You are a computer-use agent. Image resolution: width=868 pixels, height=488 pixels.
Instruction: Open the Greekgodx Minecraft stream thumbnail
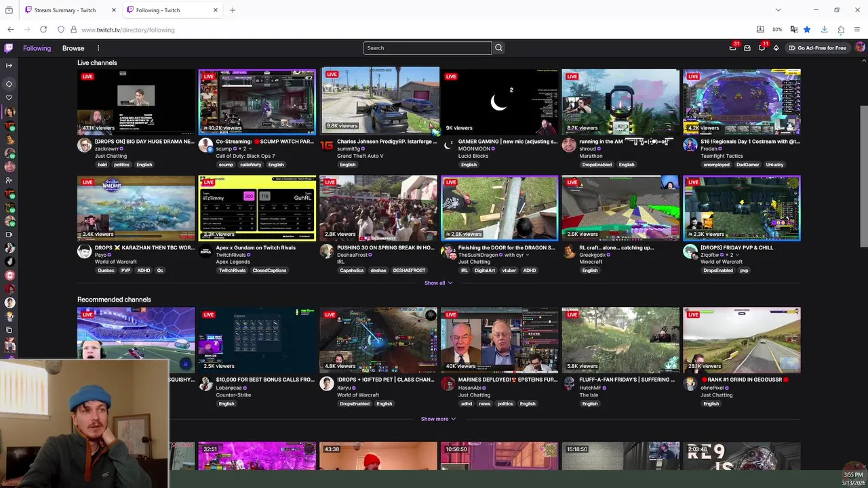(620, 207)
